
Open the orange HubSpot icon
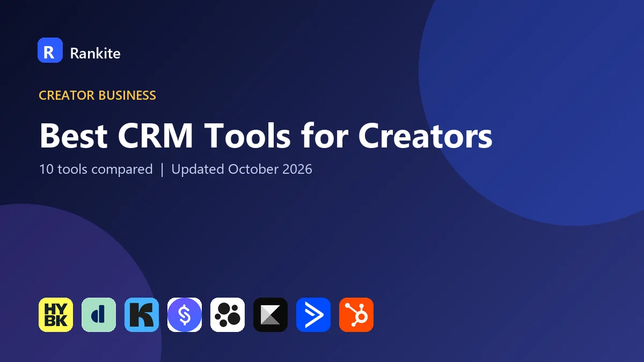coord(356,315)
